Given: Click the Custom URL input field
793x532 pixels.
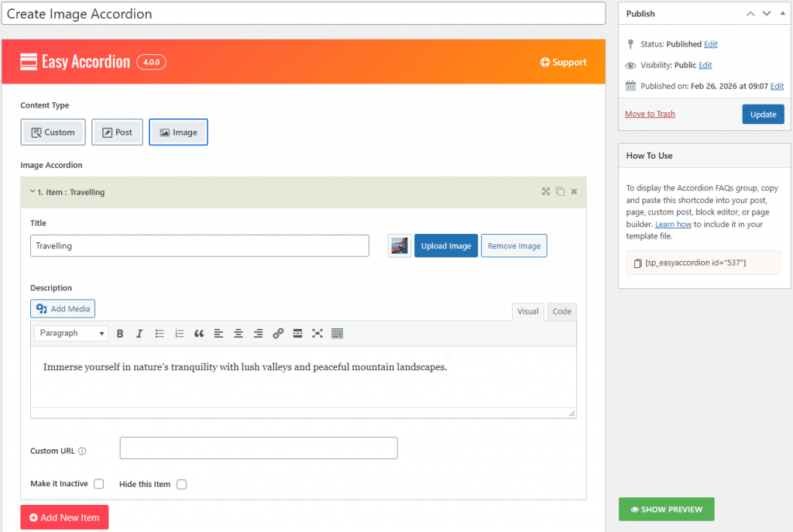Looking at the screenshot, I should (x=258, y=448).
